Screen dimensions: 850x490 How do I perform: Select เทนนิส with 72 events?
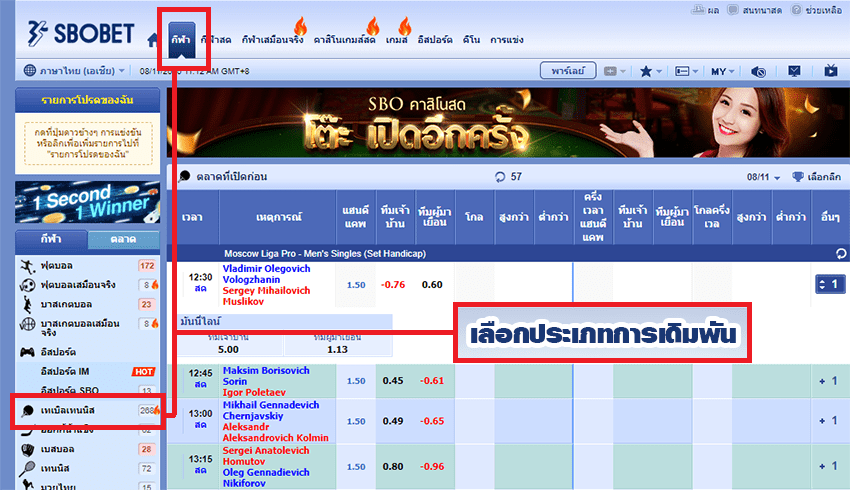pyautogui.click(x=88, y=469)
